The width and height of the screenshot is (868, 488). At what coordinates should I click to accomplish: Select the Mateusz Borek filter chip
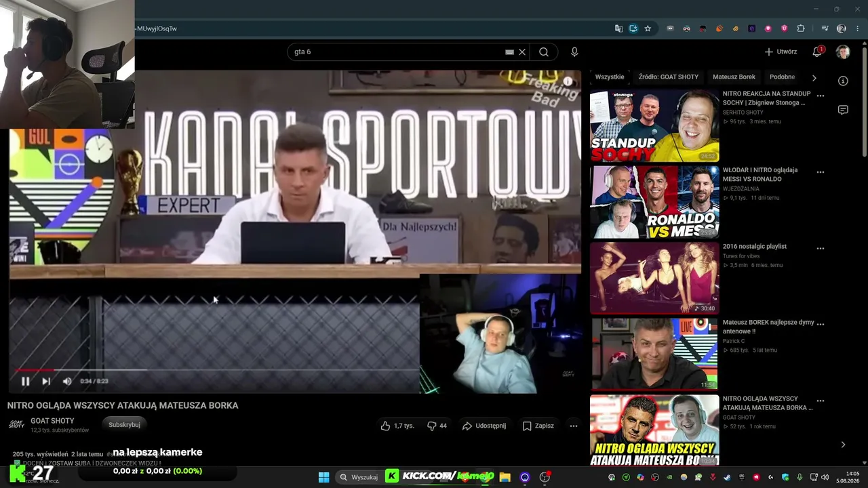coord(734,77)
